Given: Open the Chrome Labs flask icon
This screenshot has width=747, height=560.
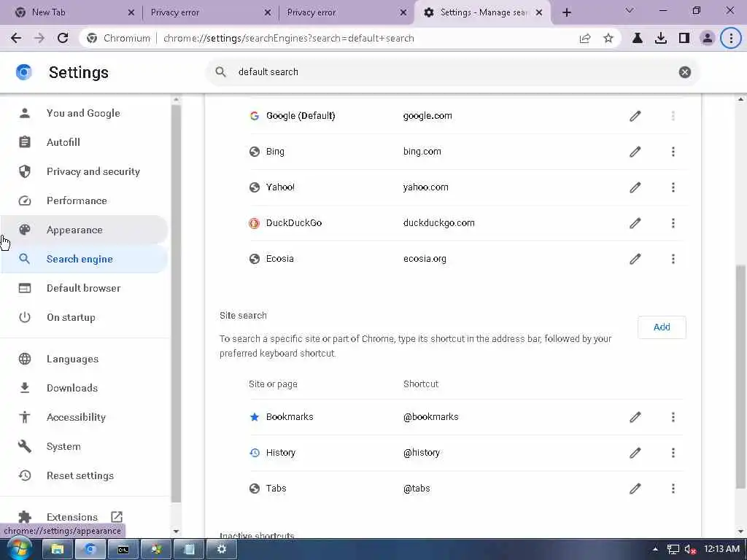Looking at the screenshot, I should tap(637, 38).
